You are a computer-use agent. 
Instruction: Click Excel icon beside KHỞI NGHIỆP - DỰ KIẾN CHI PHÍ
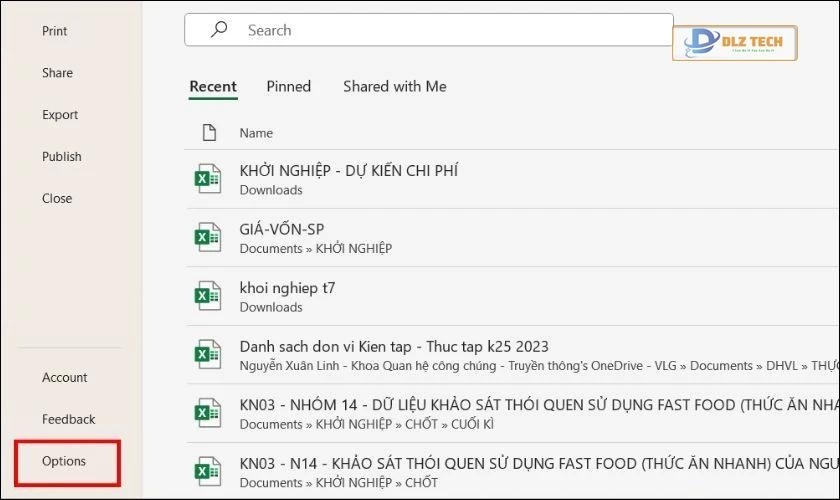(x=207, y=179)
